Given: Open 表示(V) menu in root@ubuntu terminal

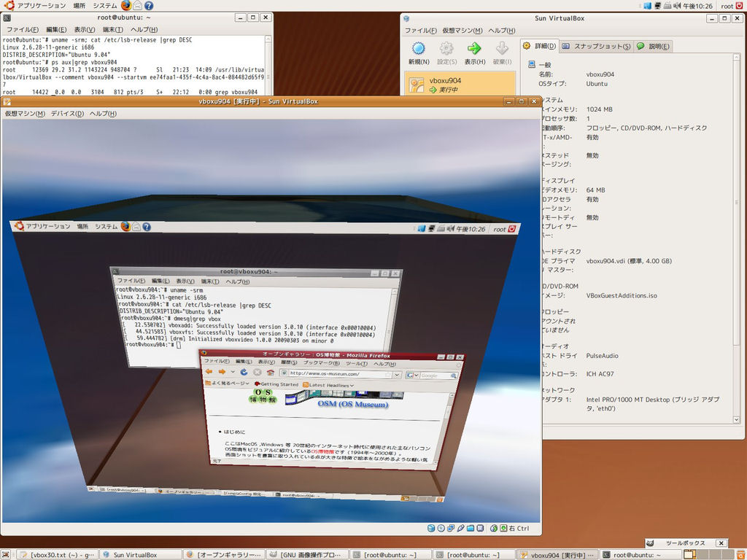Looking at the screenshot, I should click(x=85, y=29).
